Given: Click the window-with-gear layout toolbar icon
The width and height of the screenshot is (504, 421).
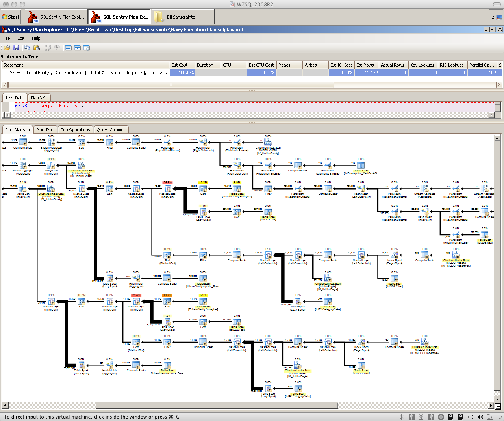Looking at the screenshot, I should [87, 48].
